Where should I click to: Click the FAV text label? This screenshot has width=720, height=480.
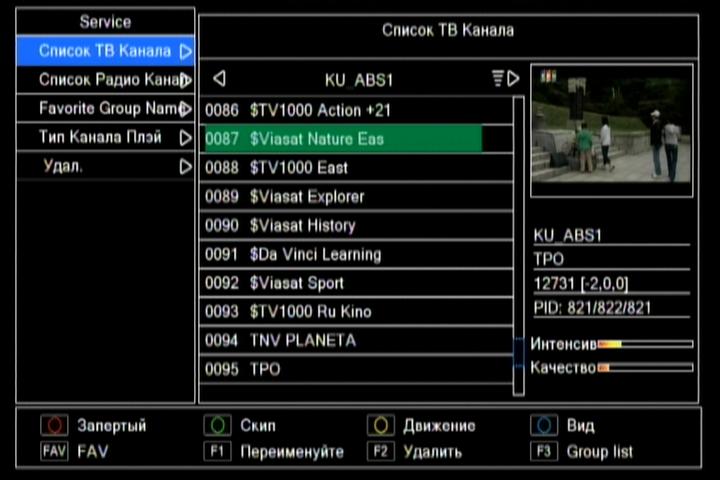point(93,452)
